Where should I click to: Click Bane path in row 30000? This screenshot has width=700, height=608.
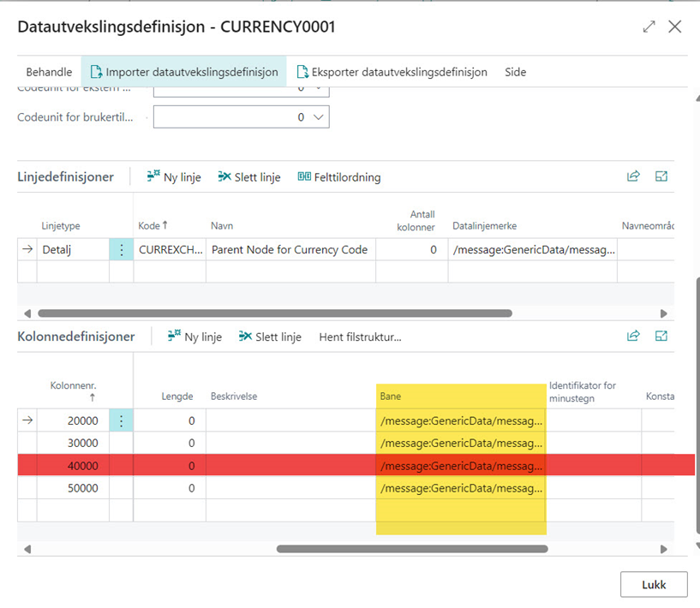click(x=461, y=443)
